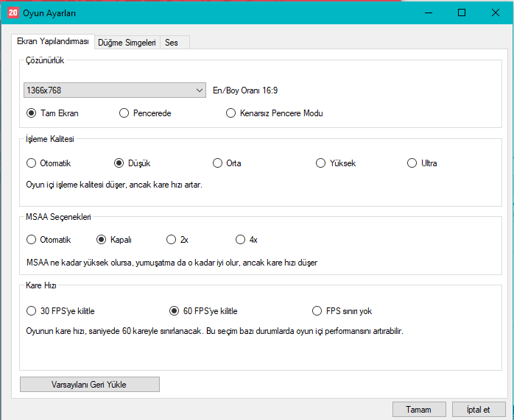Viewport: 514px width, 420px height.
Task: Click the red 20 app icon in title bar
Action: pyautogui.click(x=13, y=13)
